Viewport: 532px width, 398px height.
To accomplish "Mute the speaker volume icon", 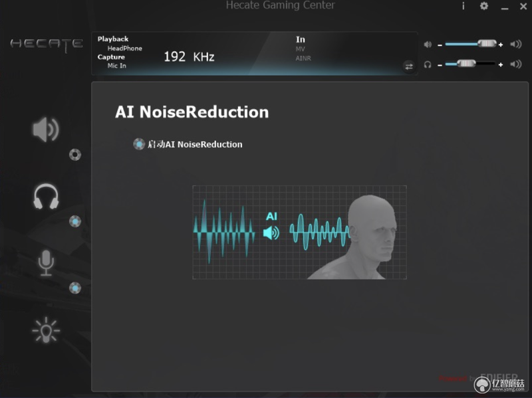I will pos(428,45).
